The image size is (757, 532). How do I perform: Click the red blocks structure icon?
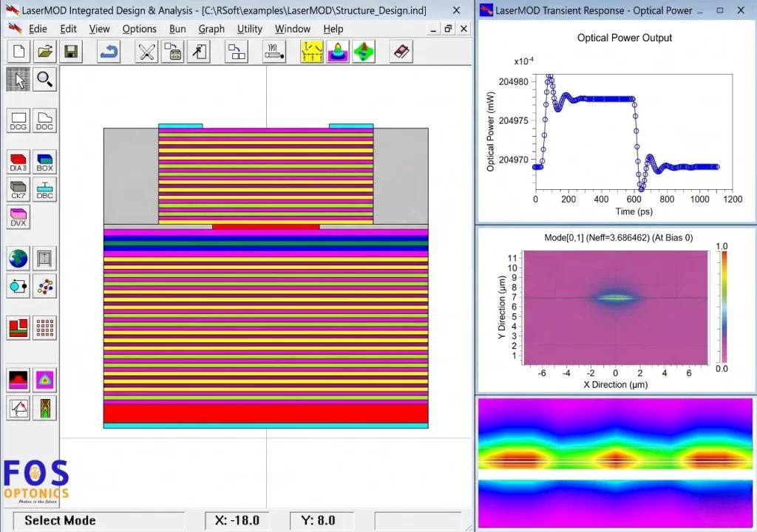(18, 328)
